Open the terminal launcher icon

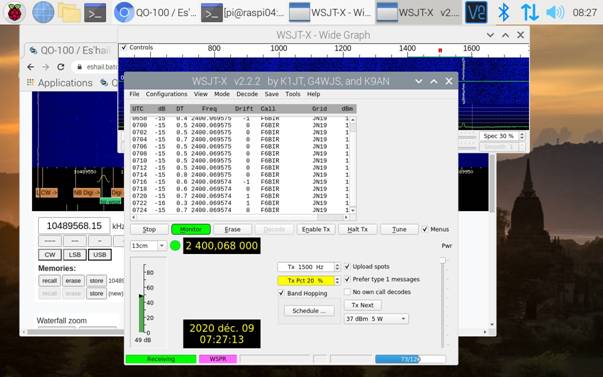(x=95, y=12)
